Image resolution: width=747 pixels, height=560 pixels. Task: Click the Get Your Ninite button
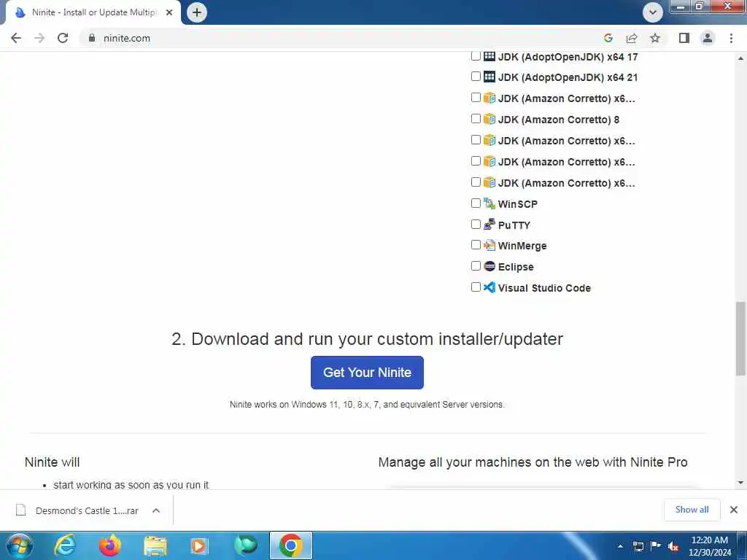[367, 373]
